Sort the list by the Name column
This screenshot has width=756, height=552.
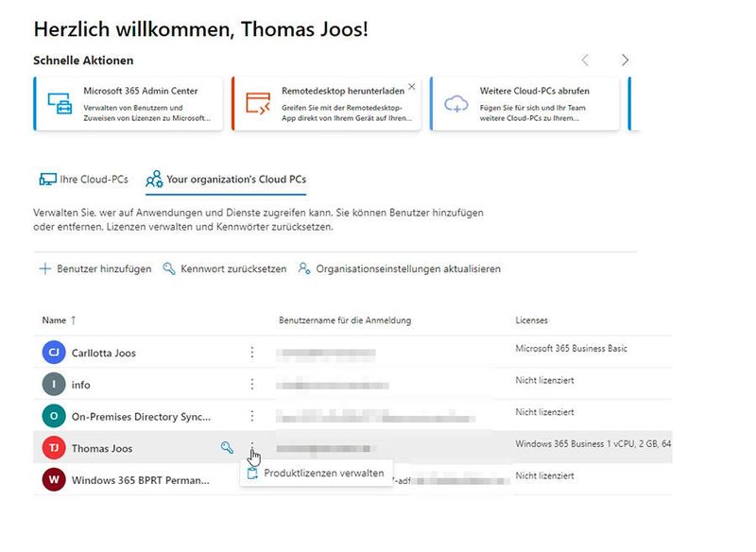59,320
